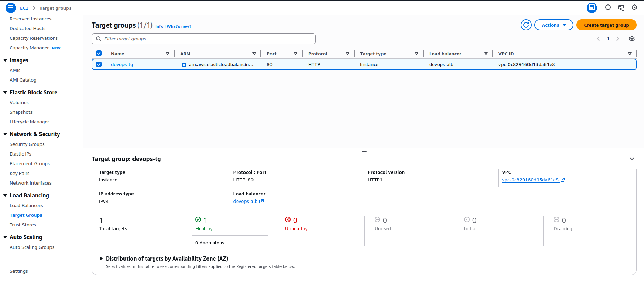644x281 pixels.
Task: Open Security Groups in the sidebar
Action: [27, 144]
